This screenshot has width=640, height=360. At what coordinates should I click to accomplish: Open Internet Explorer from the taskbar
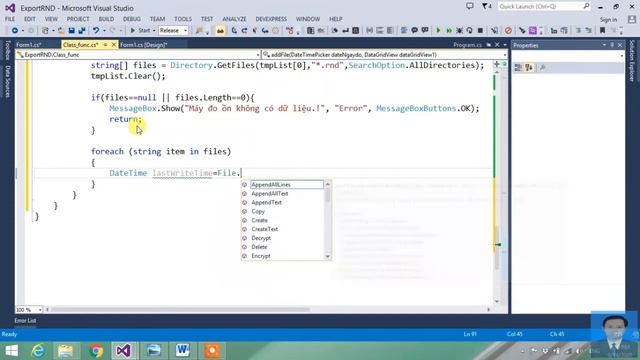[38, 351]
